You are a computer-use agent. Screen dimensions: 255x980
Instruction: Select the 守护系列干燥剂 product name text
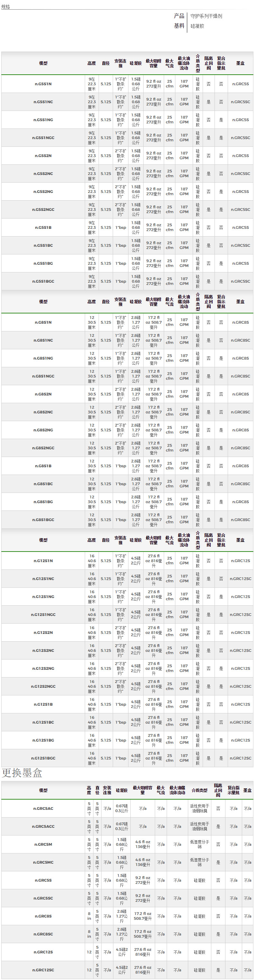[x=206, y=16]
